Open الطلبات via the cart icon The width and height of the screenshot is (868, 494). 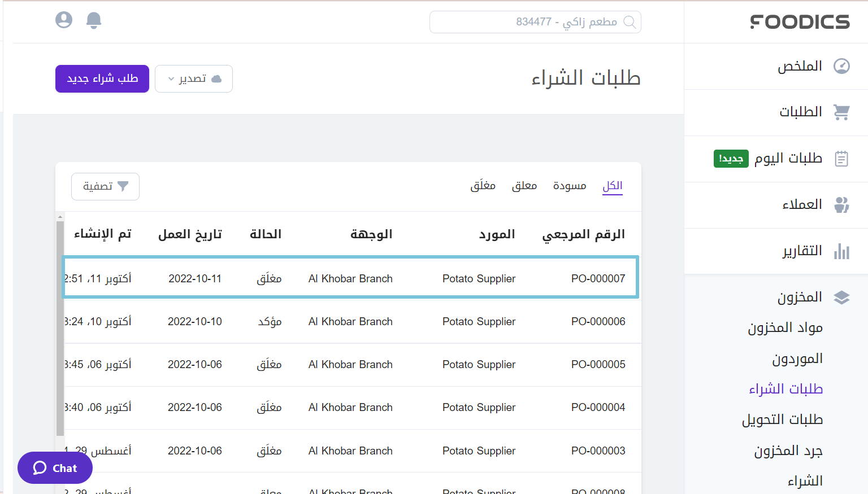click(841, 112)
